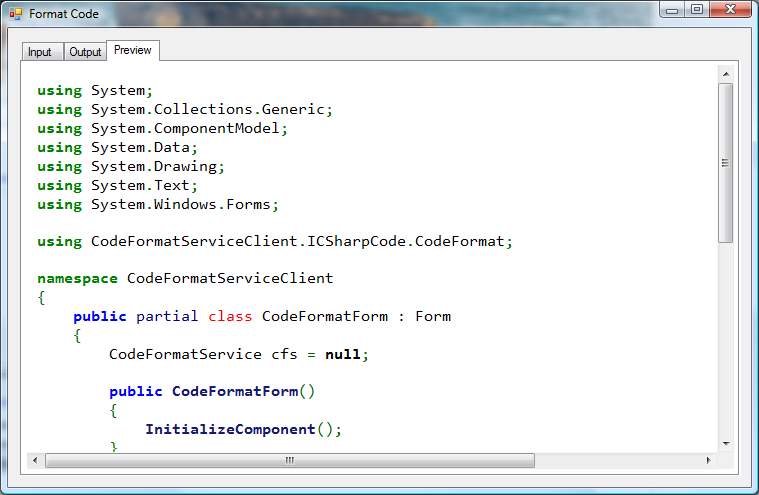Click the vertical scrollbar down arrow
Image resolution: width=759 pixels, height=495 pixels.
pyautogui.click(x=726, y=442)
